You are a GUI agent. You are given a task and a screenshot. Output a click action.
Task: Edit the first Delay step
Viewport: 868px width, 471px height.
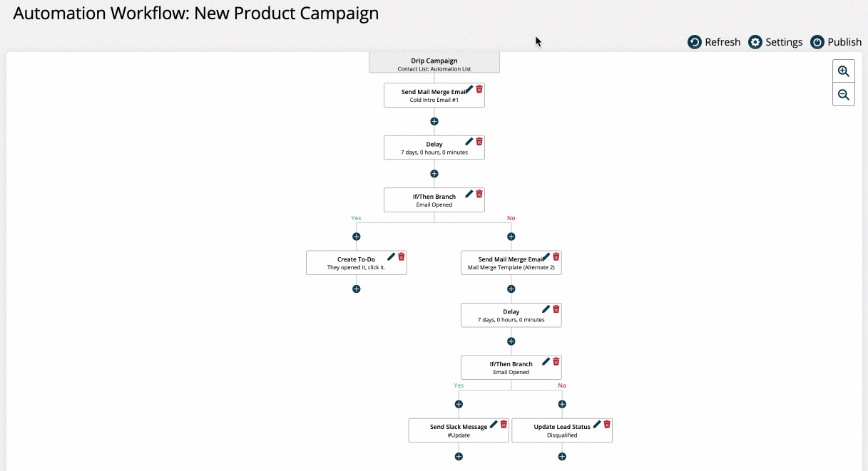469,141
